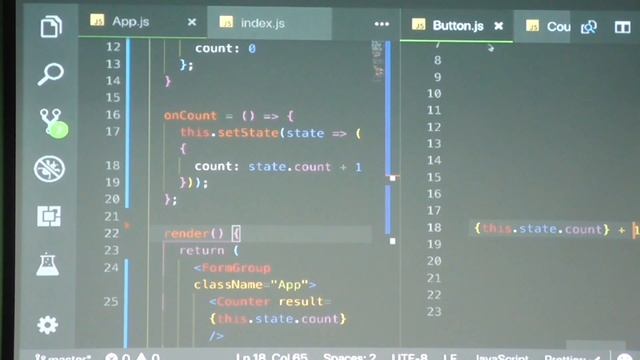Click the master branch indicator in status bar

(63, 357)
